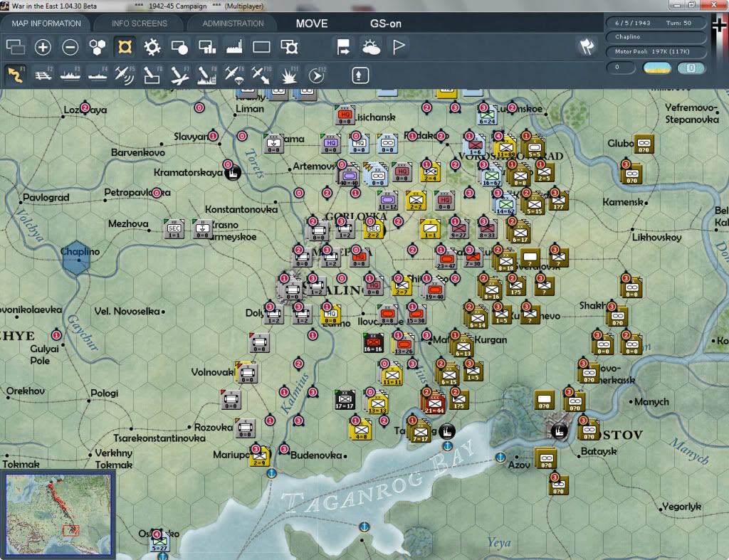This screenshot has height=560, width=729.
Task: Click the bar chart screen icon
Action: 207,47
